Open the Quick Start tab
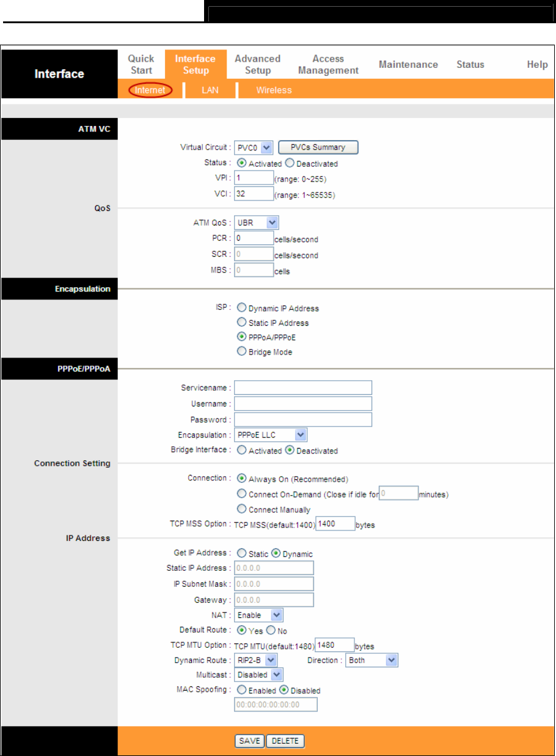 click(x=141, y=64)
